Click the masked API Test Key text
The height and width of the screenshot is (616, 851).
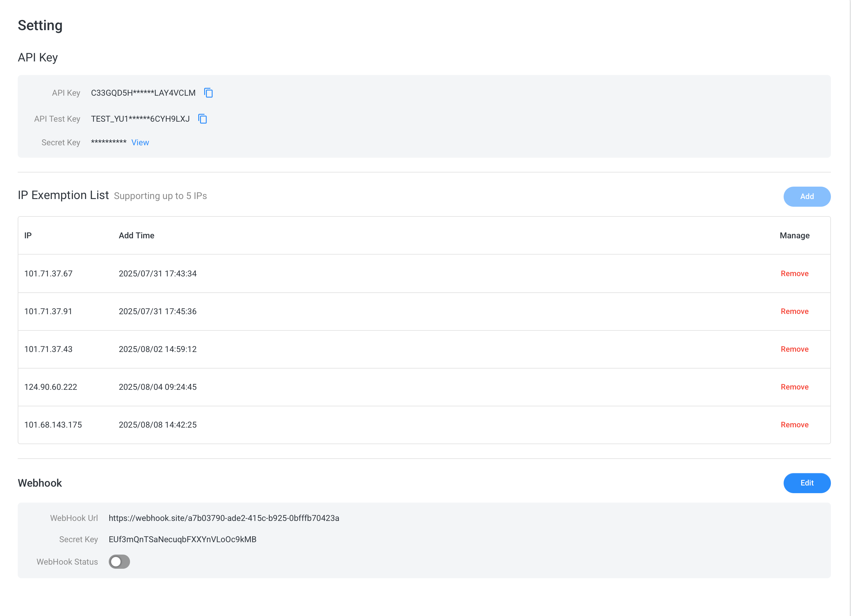[140, 119]
